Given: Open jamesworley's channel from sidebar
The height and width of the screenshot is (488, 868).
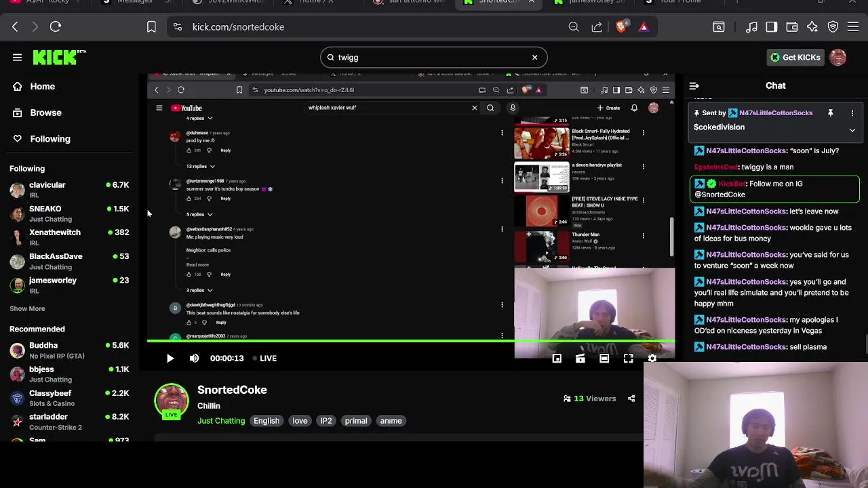Looking at the screenshot, I should tap(69, 285).
